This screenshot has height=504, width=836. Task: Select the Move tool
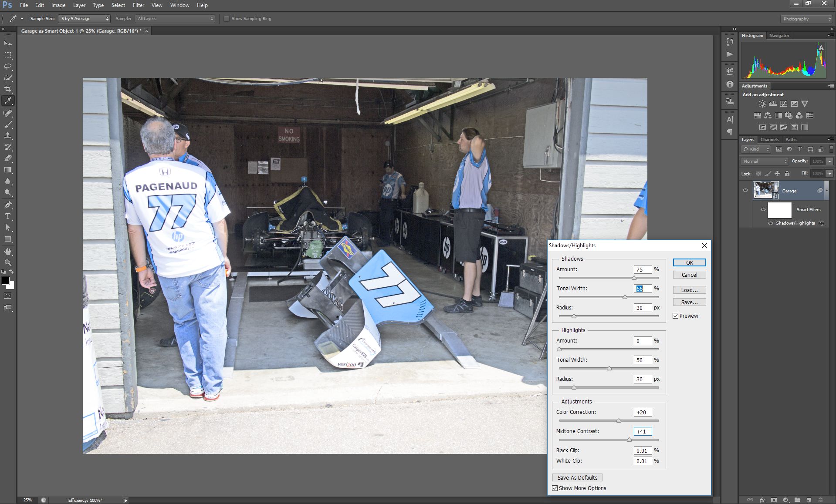[8, 44]
